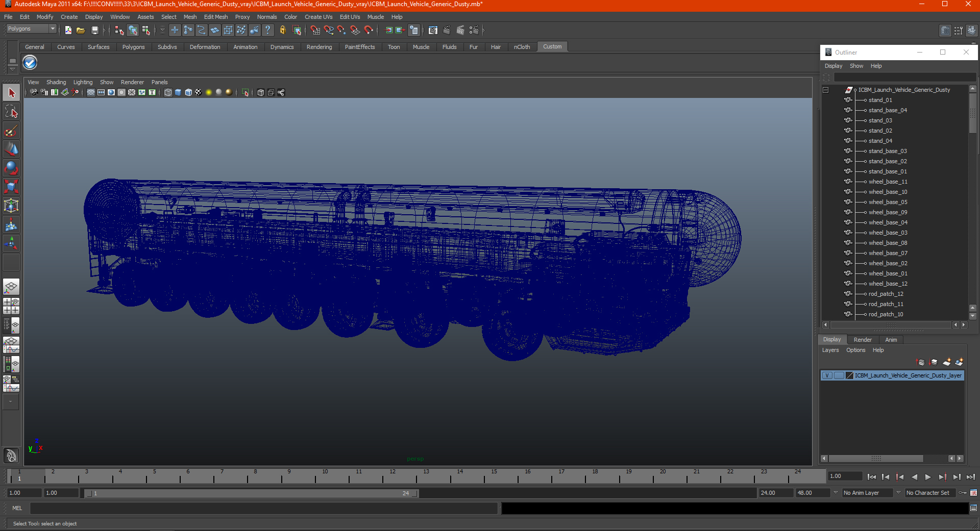Save the scene with disk icon
The height and width of the screenshot is (531, 980).
[94, 31]
